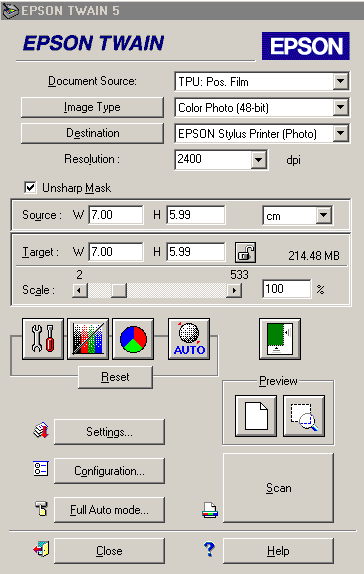Expand the Resolution 2400 dpi dropdown

pyautogui.click(x=259, y=160)
